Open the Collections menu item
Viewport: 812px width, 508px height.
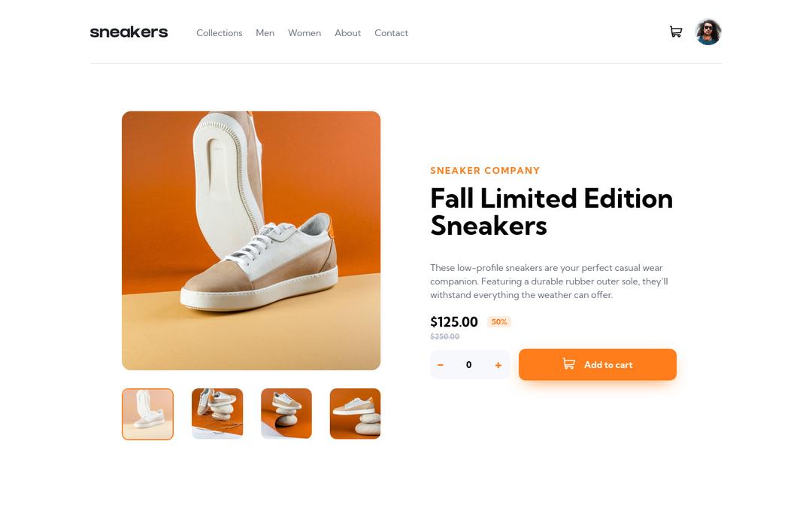(x=219, y=32)
